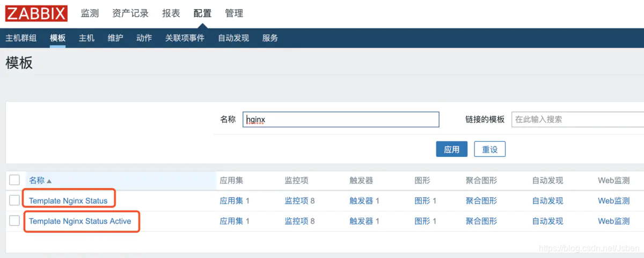644x258 pixels.
Task: Click the 聚合图形 column header
Action: 481,181
